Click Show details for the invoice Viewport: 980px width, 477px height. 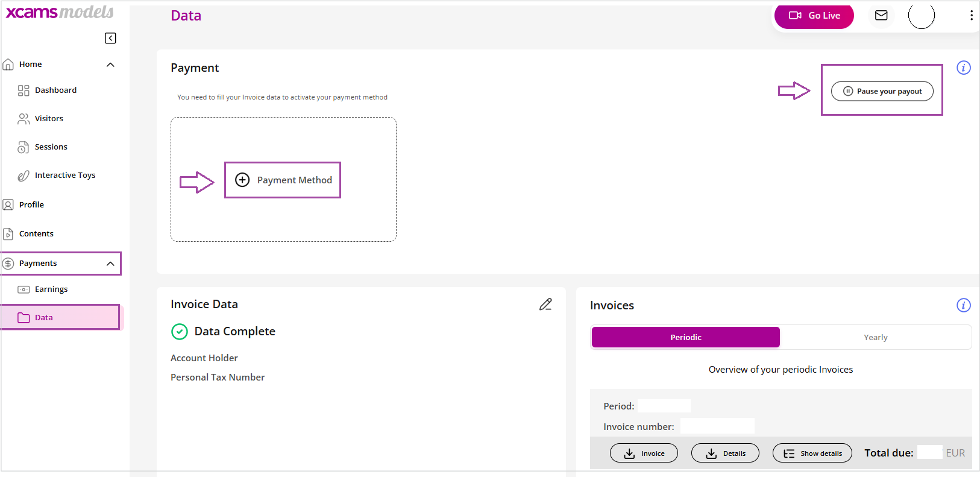pyautogui.click(x=812, y=453)
